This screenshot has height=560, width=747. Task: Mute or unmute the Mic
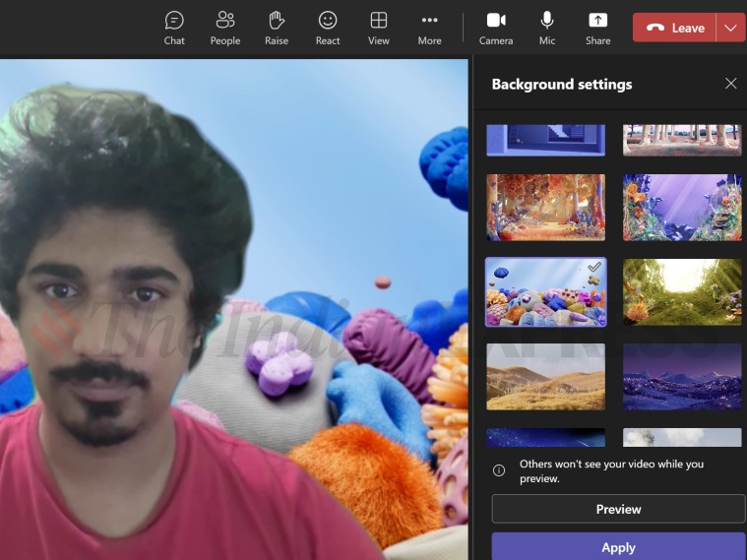click(547, 29)
